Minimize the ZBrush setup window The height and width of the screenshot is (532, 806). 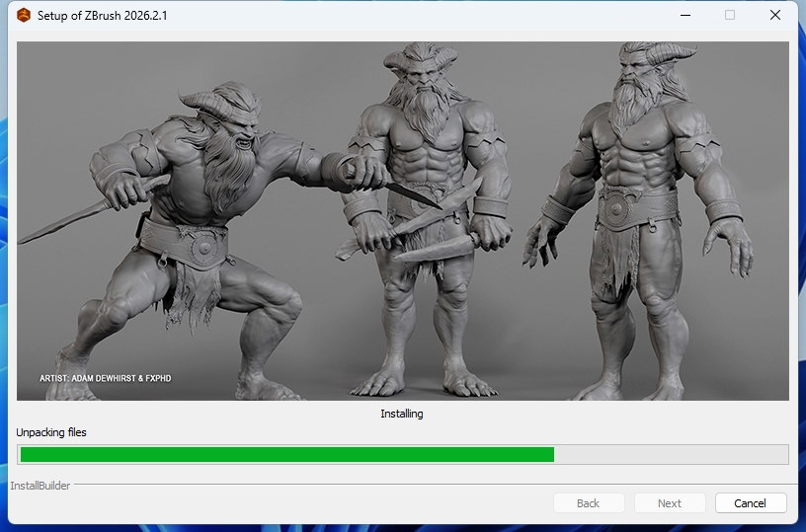point(685,16)
